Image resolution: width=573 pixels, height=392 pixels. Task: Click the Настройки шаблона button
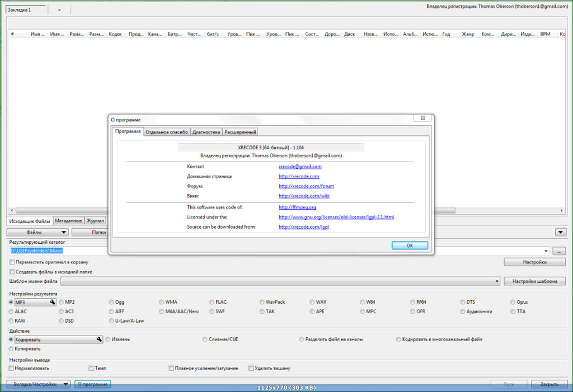click(x=534, y=281)
